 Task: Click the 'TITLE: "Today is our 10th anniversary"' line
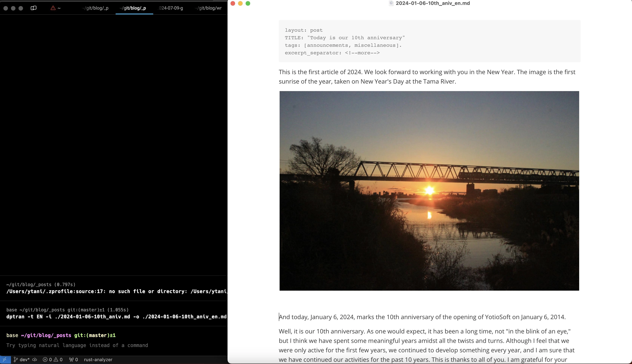(345, 38)
